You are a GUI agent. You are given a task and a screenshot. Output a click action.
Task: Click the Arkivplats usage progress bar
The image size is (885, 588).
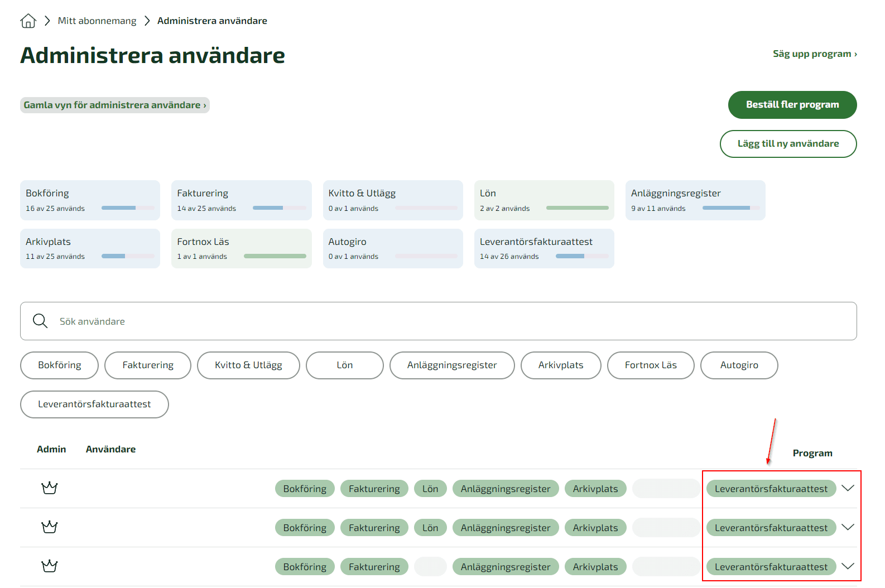click(x=128, y=256)
